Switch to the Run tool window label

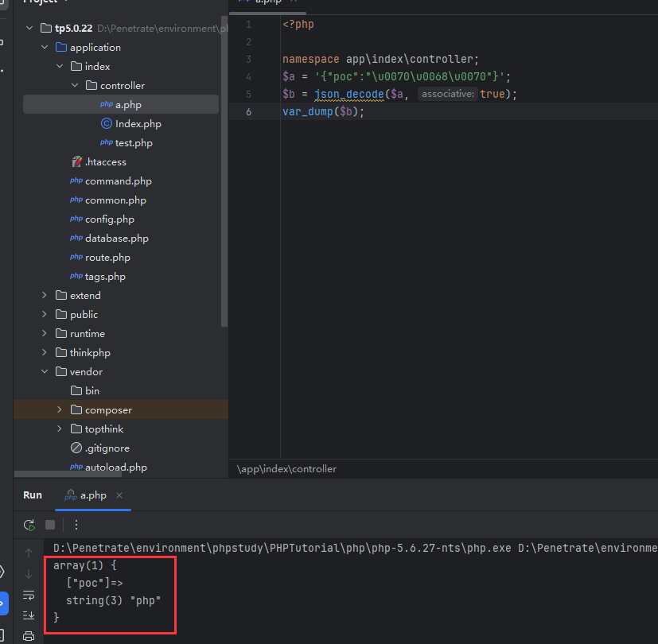click(33, 495)
